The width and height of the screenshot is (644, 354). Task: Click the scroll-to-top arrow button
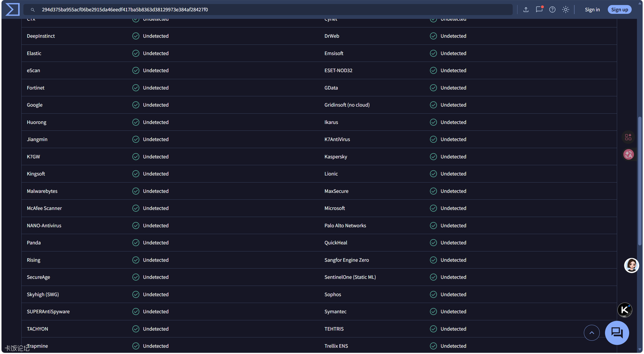592,333
